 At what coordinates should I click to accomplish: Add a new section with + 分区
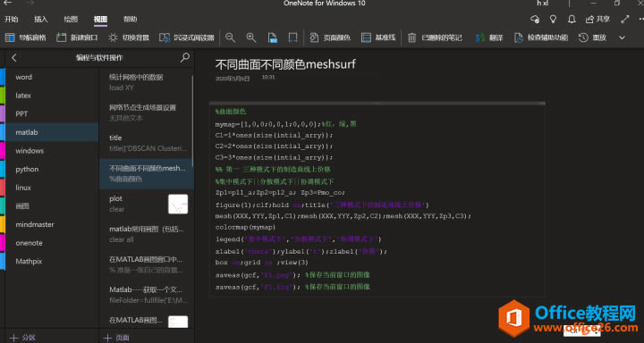click(x=22, y=338)
